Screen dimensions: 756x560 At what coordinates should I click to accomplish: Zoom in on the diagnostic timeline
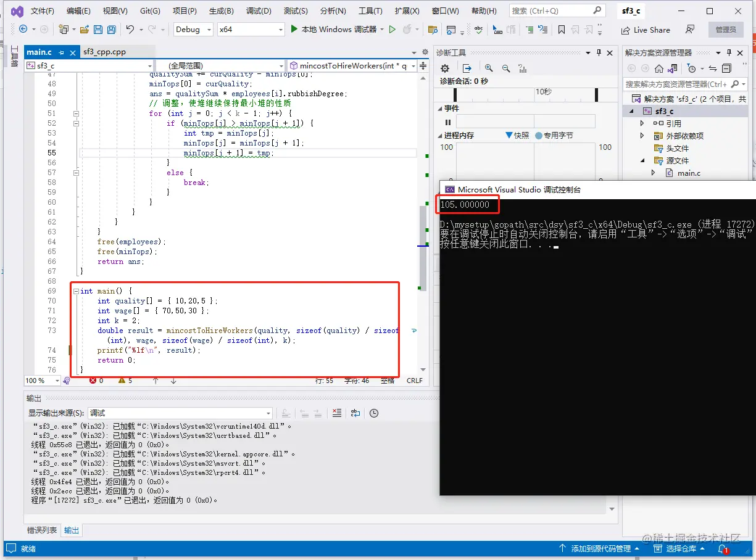click(489, 68)
